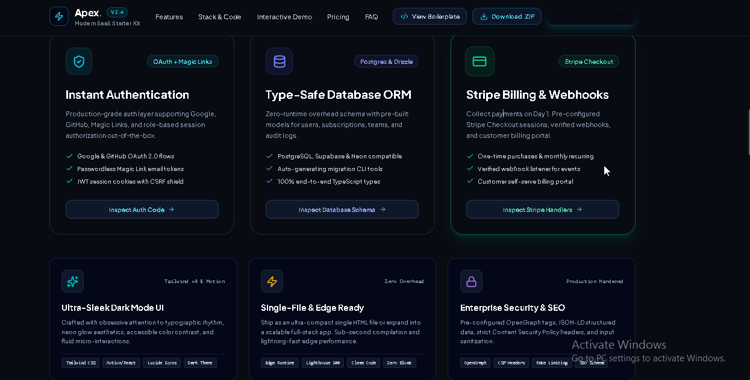Click the sparkles icon on Ultra-Sleek Dark Mode UI card

(x=73, y=281)
